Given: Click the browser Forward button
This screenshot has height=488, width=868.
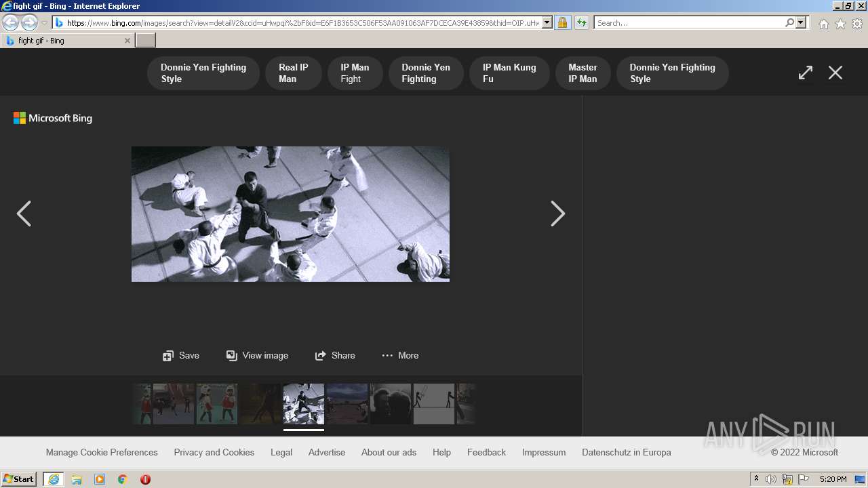Looking at the screenshot, I should point(29,23).
